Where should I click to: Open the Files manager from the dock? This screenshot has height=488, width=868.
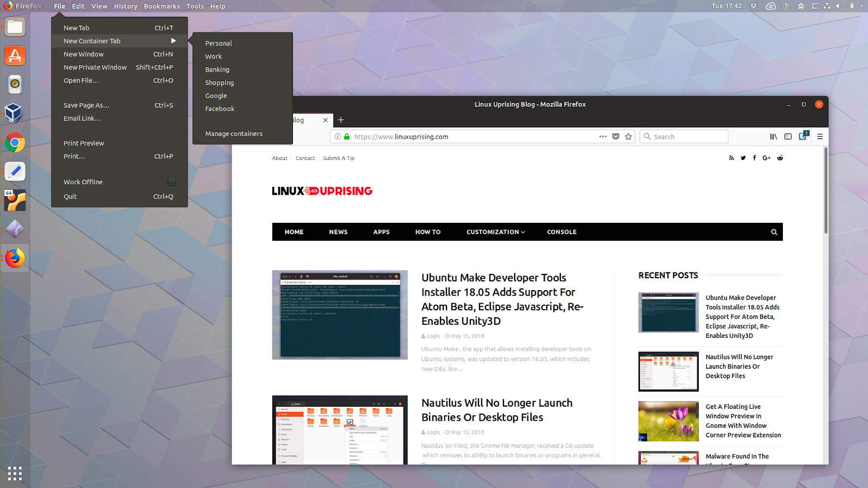pyautogui.click(x=15, y=27)
